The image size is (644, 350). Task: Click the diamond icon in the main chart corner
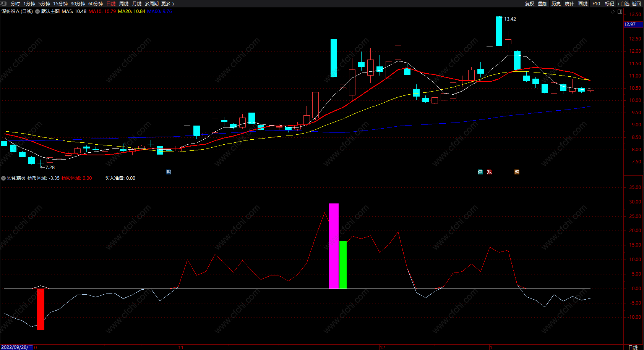point(613,12)
